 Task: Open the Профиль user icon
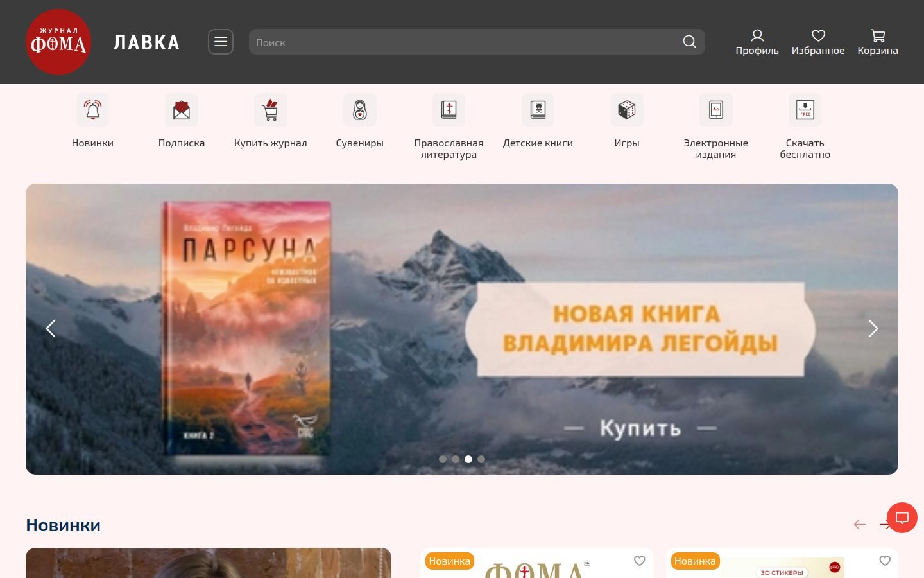(757, 35)
